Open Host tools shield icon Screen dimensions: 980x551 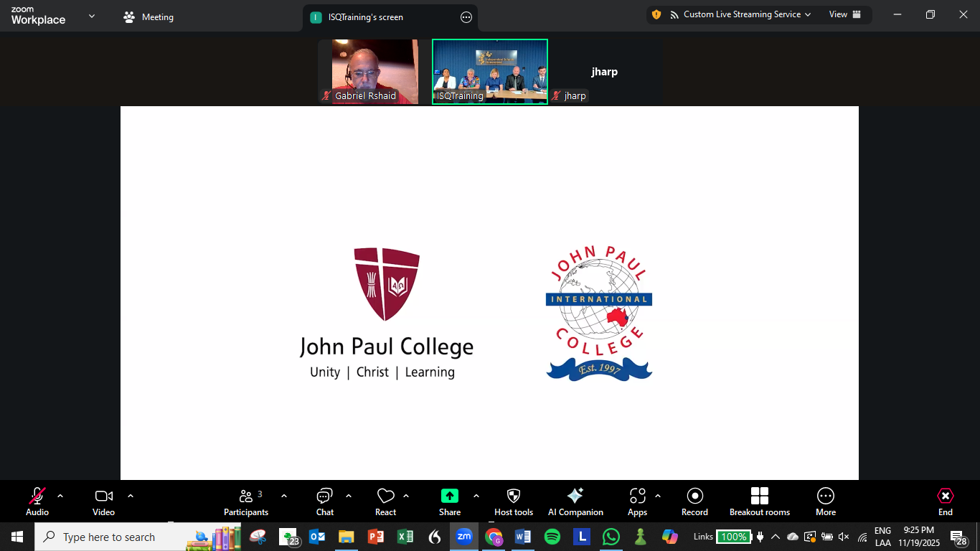click(514, 501)
